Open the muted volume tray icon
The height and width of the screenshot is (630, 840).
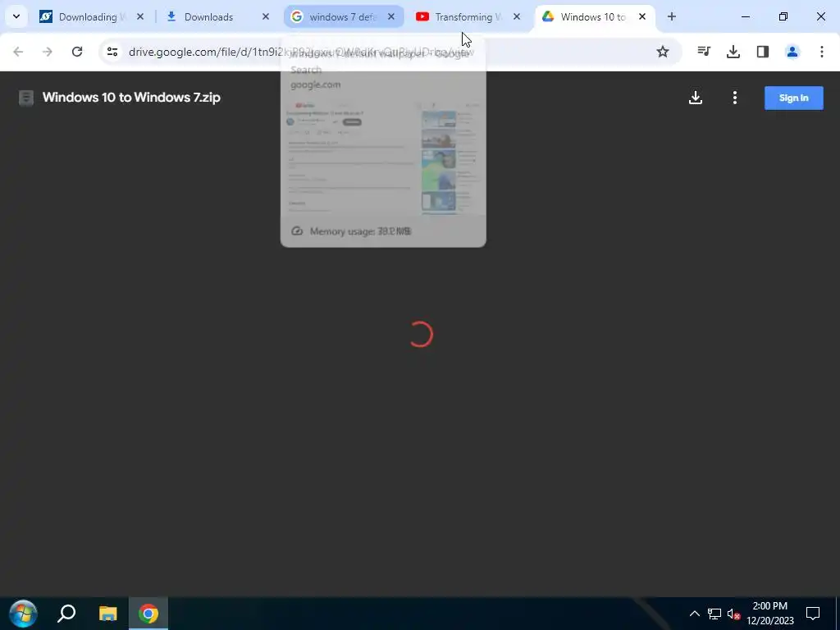click(733, 614)
